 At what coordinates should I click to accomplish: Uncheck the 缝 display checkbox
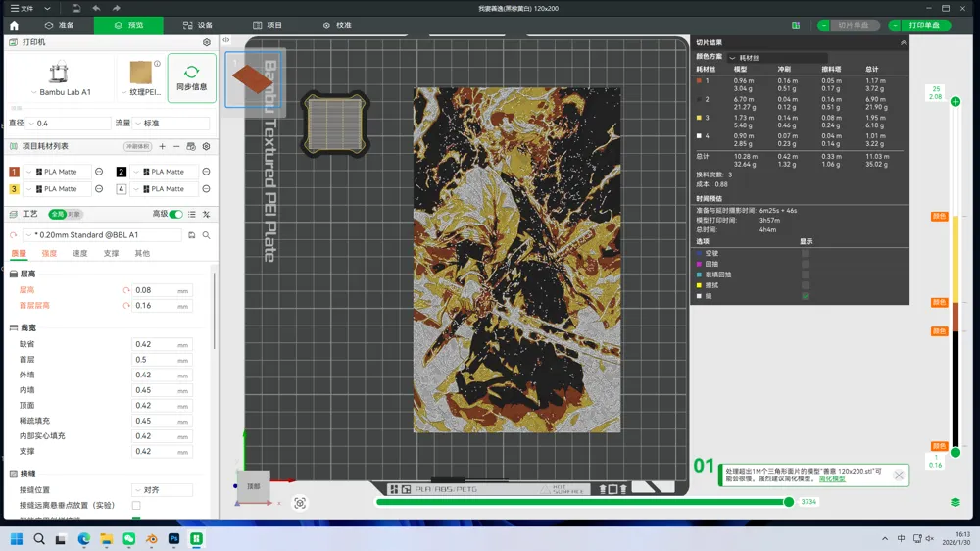coord(806,296)
